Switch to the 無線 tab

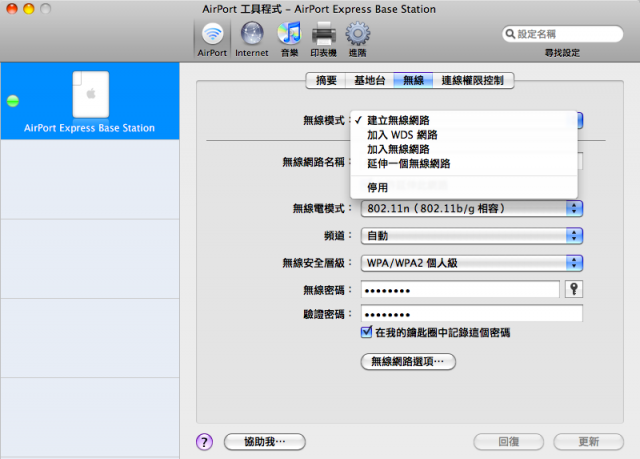point(413,80)
